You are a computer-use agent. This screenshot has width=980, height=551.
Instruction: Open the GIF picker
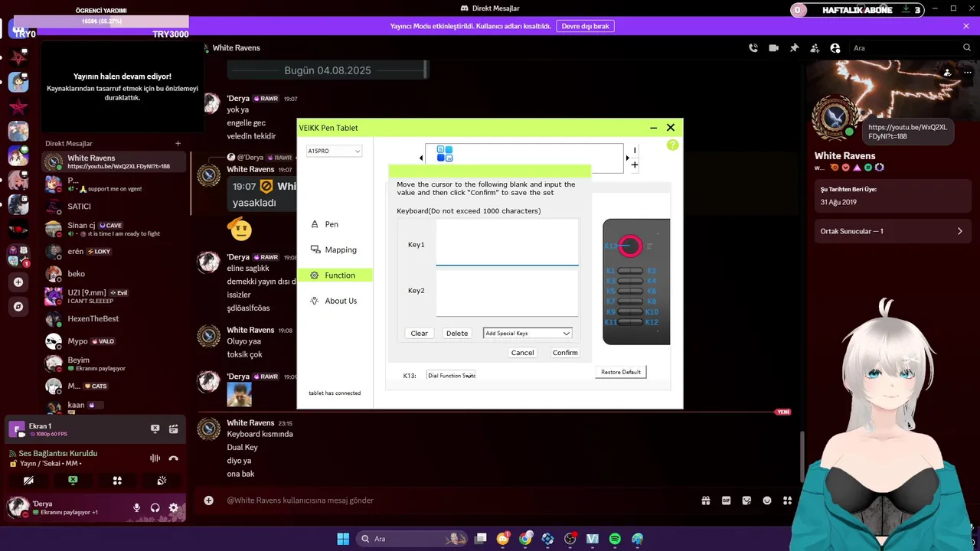coord(726,500)
